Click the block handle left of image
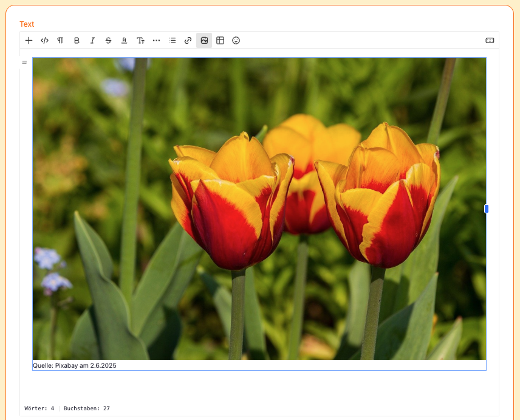Viewport: 520px width, 420px height. tap(24, 62)
